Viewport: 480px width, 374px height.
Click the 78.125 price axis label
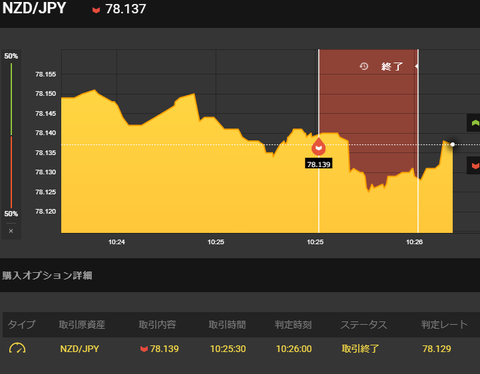point(46,192)
